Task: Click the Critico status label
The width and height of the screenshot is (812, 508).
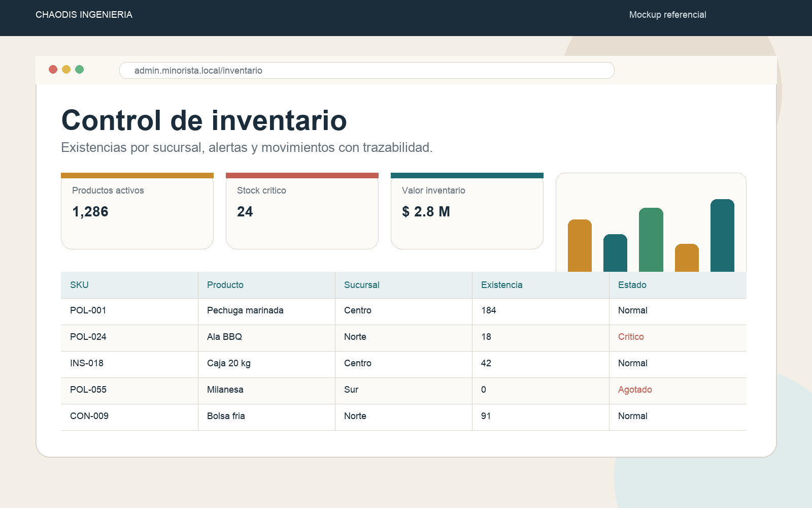Action: click(631, 337)
